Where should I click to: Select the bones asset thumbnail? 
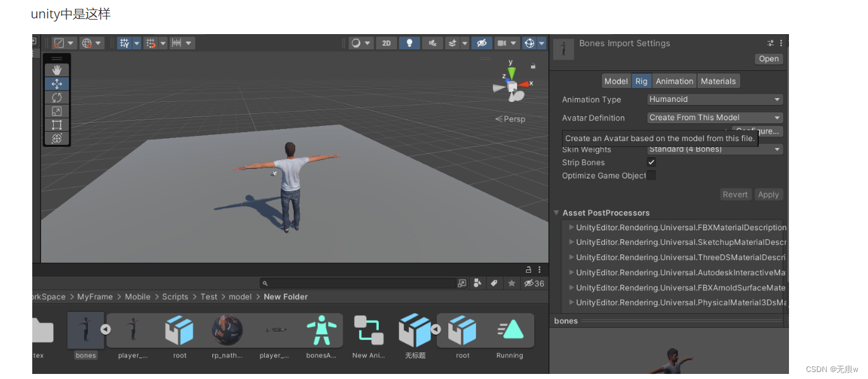[x=85, y=330]
